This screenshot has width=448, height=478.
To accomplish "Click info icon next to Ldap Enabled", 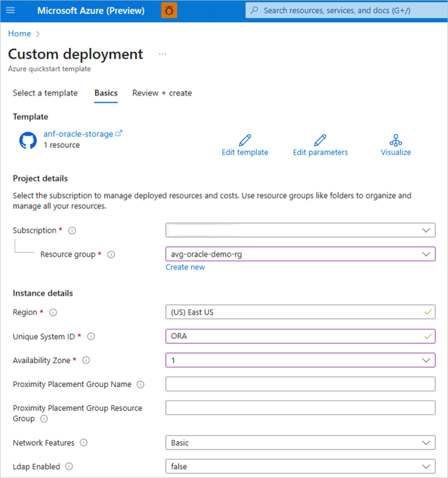I will (69, 467).
